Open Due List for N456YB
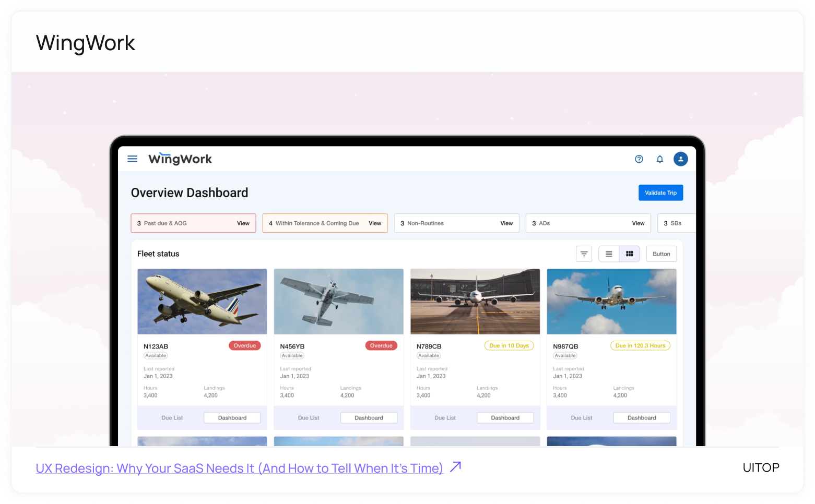This screenshot has width=815, height=504. (x=309, y=418)
